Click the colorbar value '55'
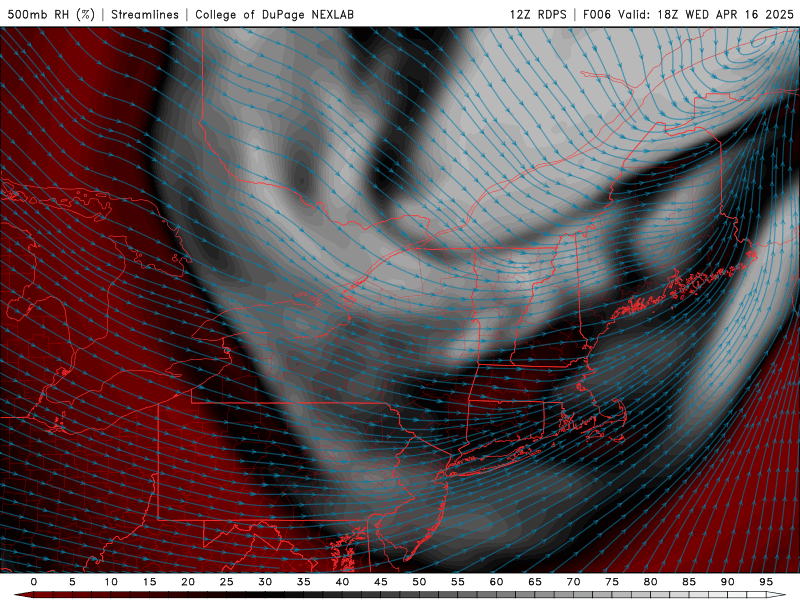 pos(458,582)
